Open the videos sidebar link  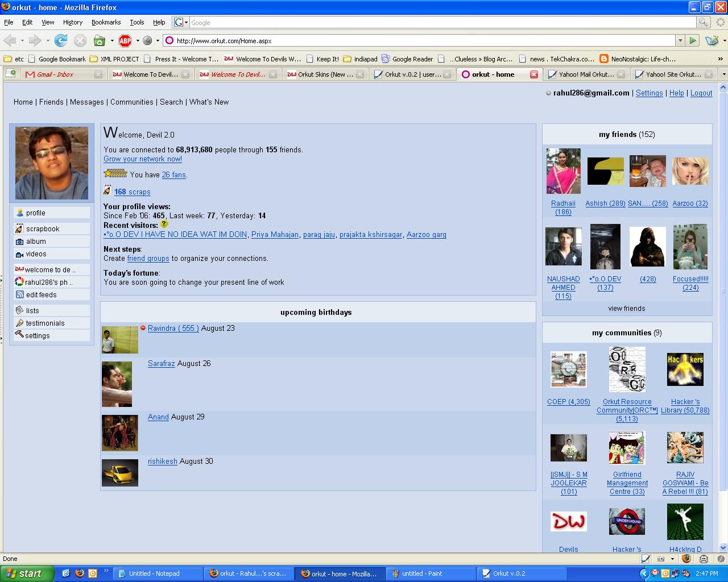[x=52, y=253]
